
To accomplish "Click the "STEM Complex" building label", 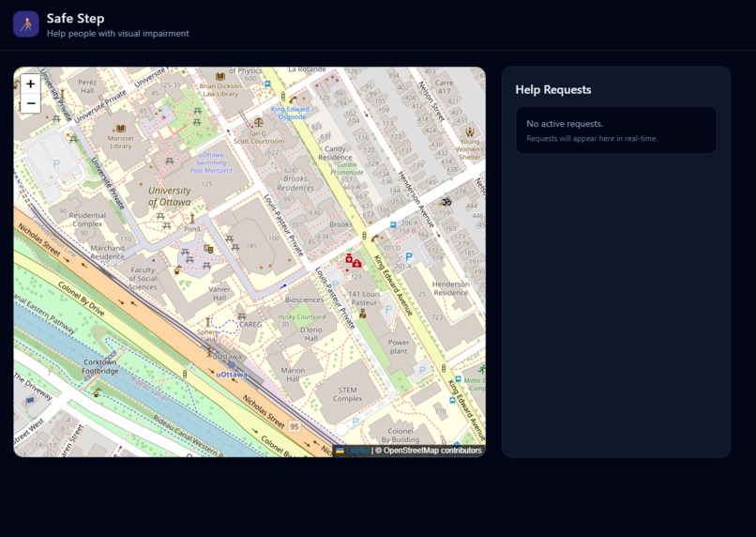I will click(348, 394).
